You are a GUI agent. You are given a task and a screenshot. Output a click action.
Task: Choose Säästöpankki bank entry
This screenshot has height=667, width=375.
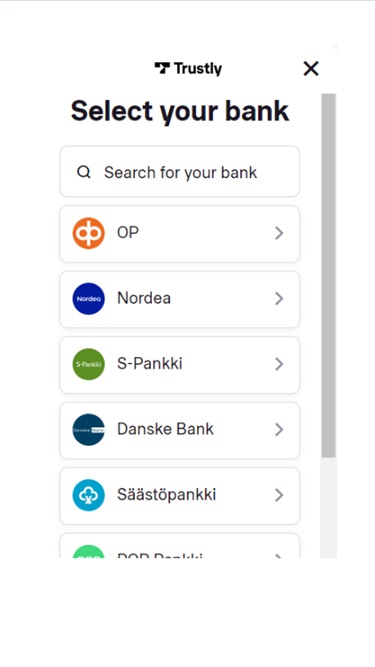179,496
